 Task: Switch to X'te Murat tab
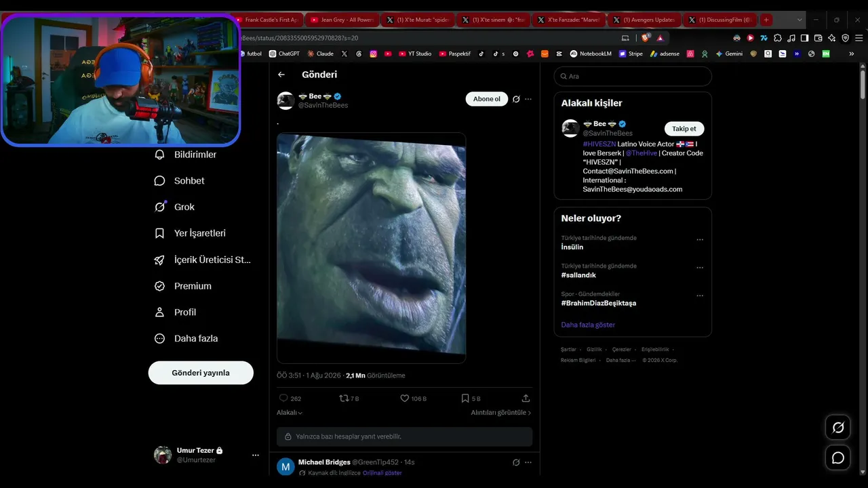pyautogui.click(x=418, y=20)
